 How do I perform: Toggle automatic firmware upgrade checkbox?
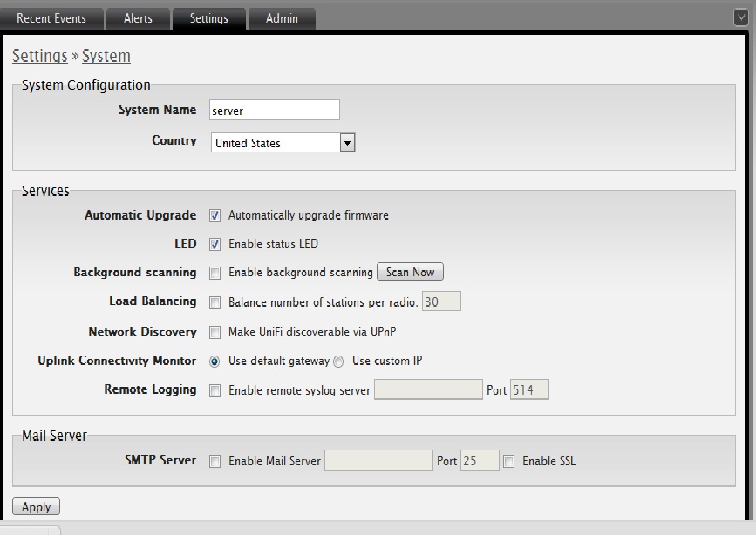[215, 215]
